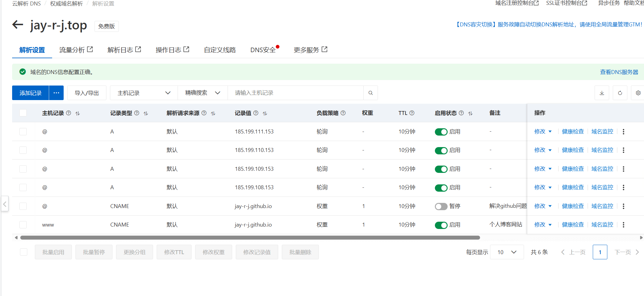Check the checkbox for the www record
Image resolution: width=644 pixels, height=296 pixels.
(x=23, y=225)
